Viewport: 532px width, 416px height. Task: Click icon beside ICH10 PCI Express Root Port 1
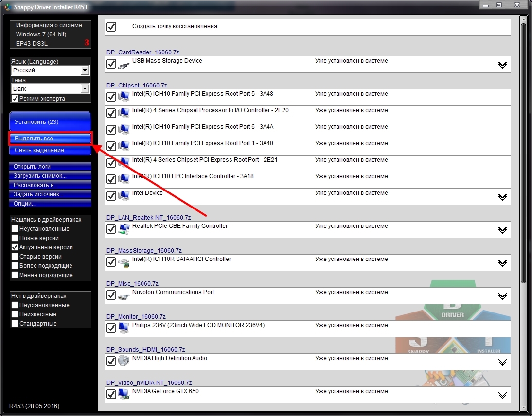[124, 146]
